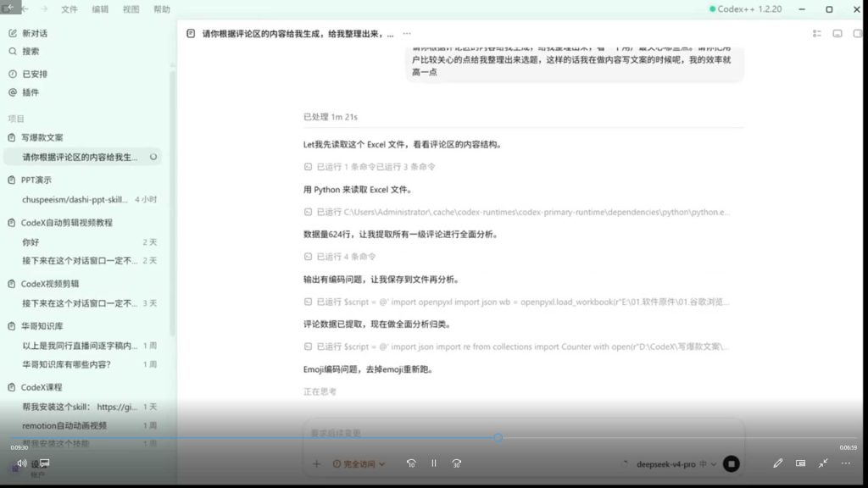Open the 完全访问 permissions dropdown
This screenshot has width=868, height=488.
(x=359, y=463)
